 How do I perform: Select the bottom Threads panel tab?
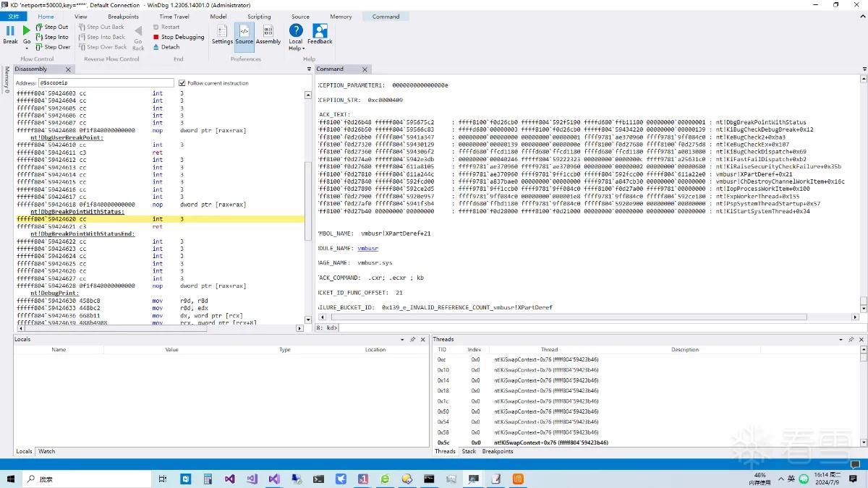click(445, 451)
